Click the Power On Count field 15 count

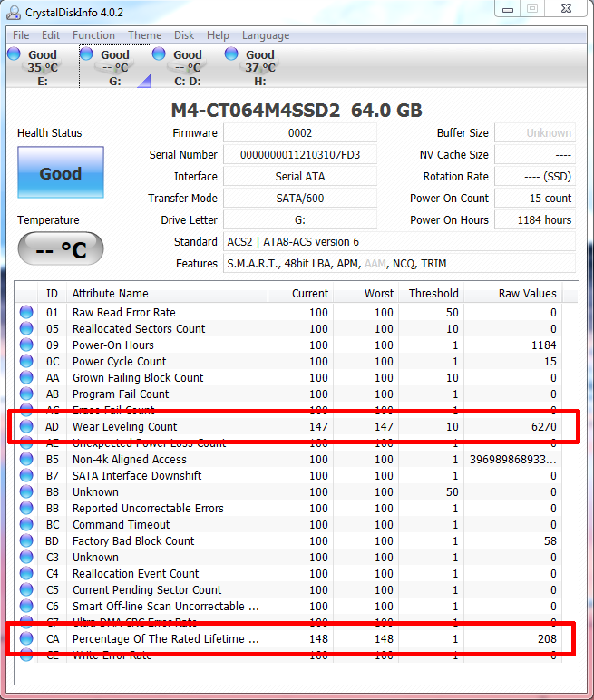coord(535,199)
